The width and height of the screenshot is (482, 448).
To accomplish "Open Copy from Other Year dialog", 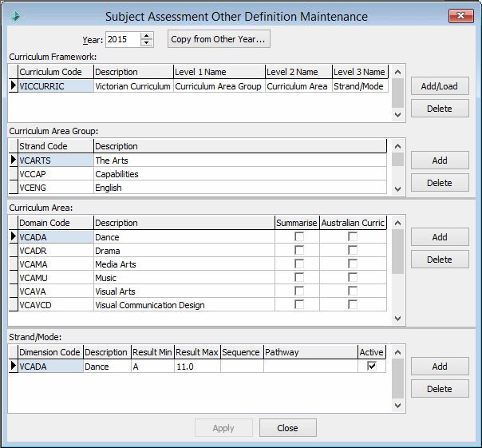I will [x=219, y=39].
